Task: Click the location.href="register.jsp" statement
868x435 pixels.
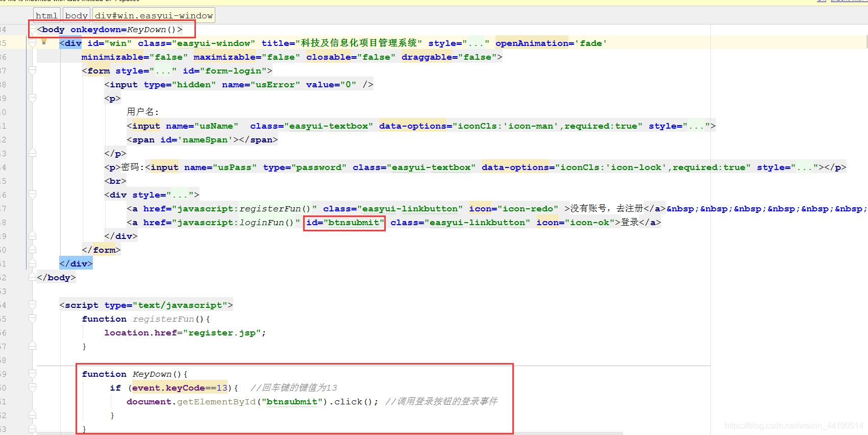Action: [185, 333]
